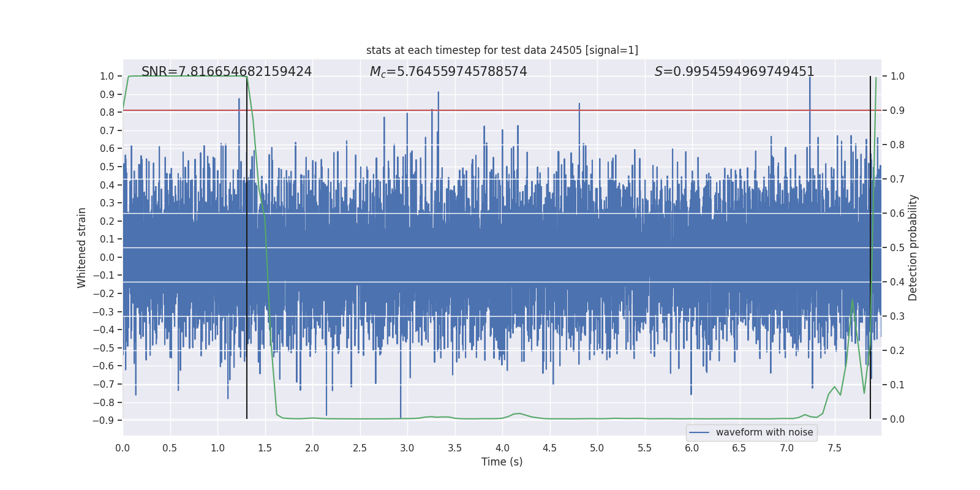The image size is (980, 490).
Task: Click the black vertical marker near 7.9 seconds
Action: 870,247
